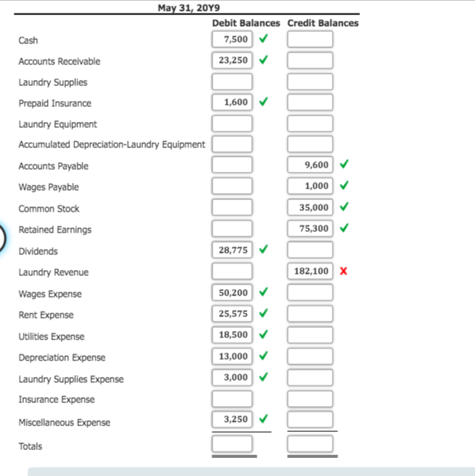Click green checkmark beside Miscellaneous Expense amount

click(263, 418)
